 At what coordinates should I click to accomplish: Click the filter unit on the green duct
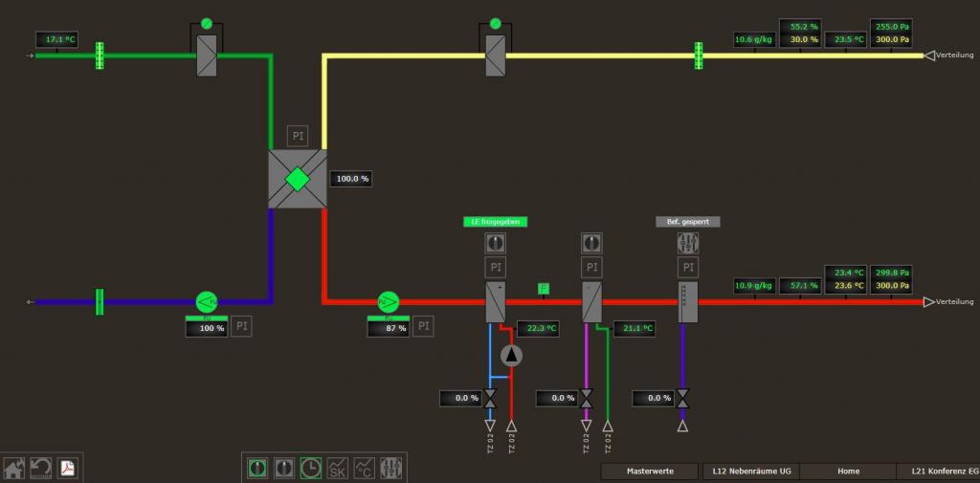click(x=207, y=55)
